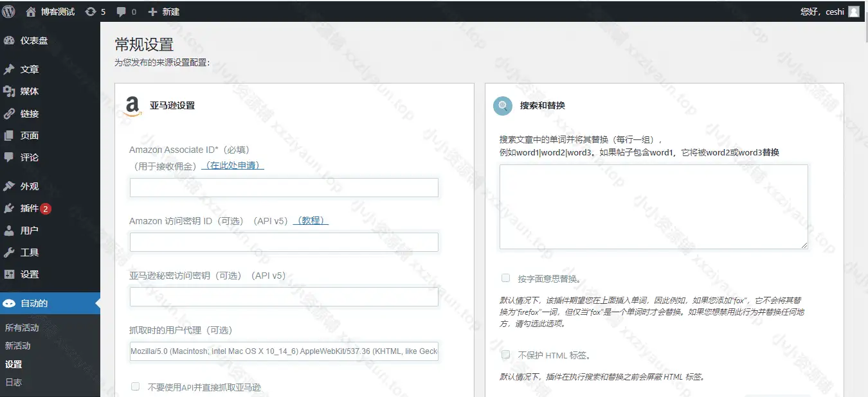Screen dimensions: 868x397
Task: Open the comments bubble icon in admin bar
Action: pos(122,12)
